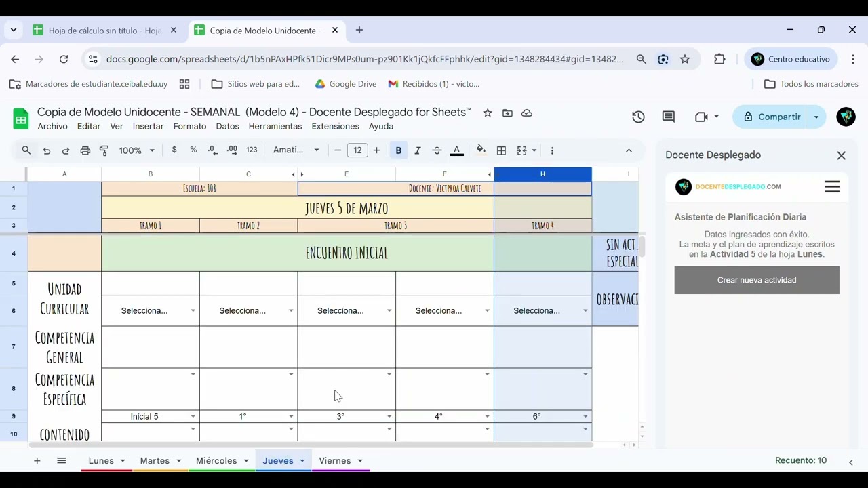The height and width of the screenshot is (488, 868).
Task: Open Google Drive bookmark
Action: (346, 84)
